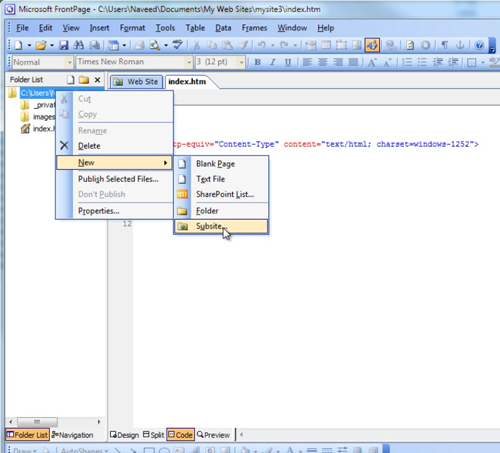Toggle Center alignment

323,62
